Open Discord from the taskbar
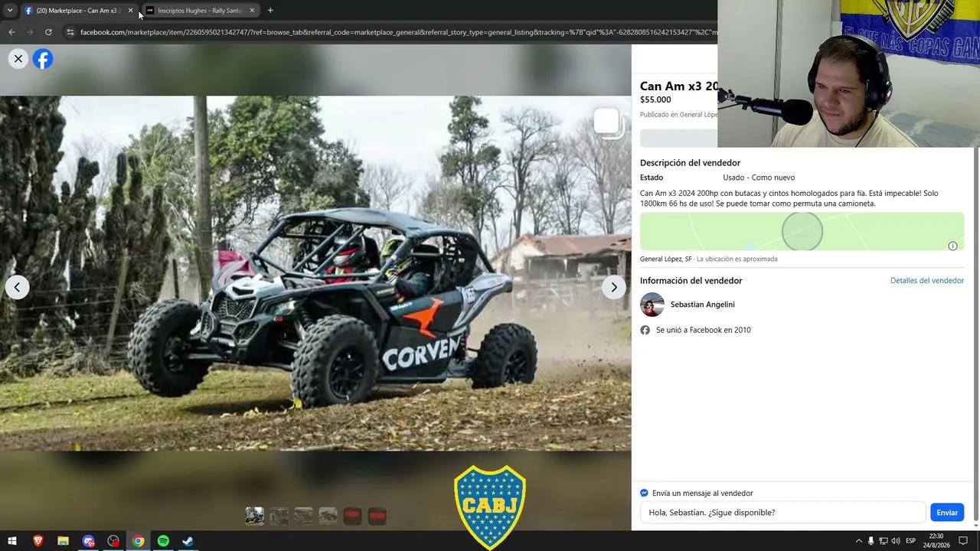980x551 pixels. click(88, 541)
